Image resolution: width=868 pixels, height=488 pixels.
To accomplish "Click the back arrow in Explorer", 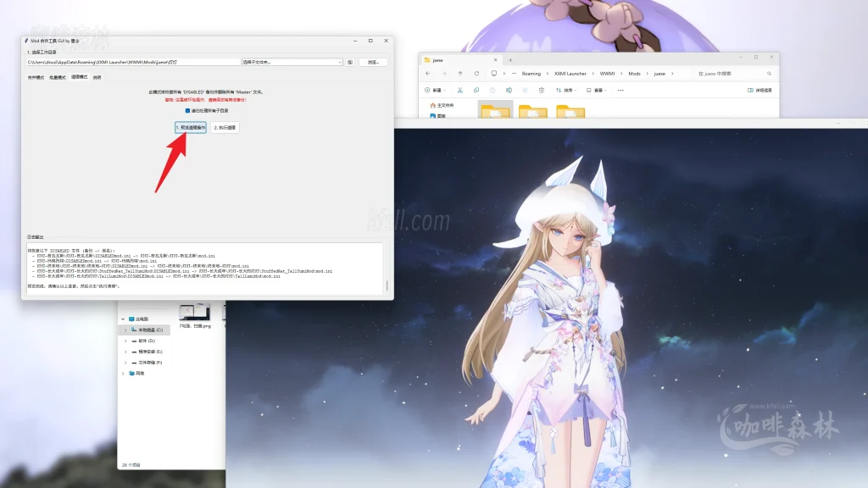I will (x=429, y=74).
